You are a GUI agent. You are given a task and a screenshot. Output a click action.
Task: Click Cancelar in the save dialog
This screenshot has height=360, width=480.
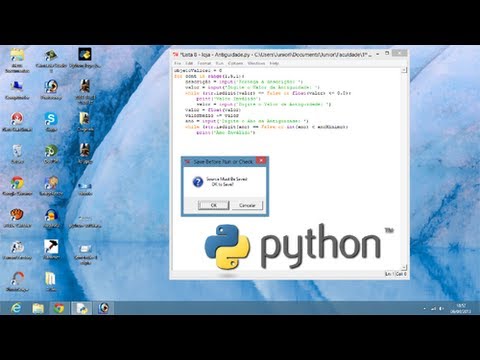247,205
